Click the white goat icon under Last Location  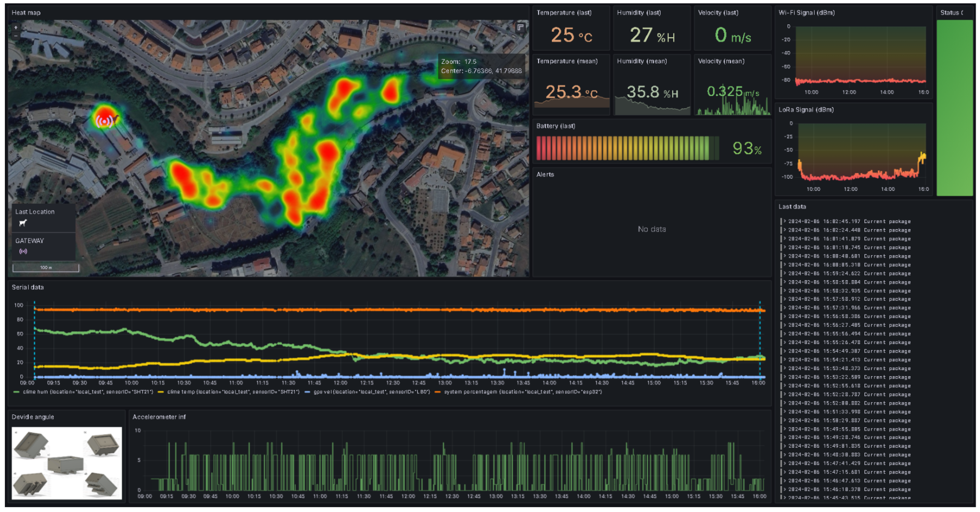tap(23, 223)
